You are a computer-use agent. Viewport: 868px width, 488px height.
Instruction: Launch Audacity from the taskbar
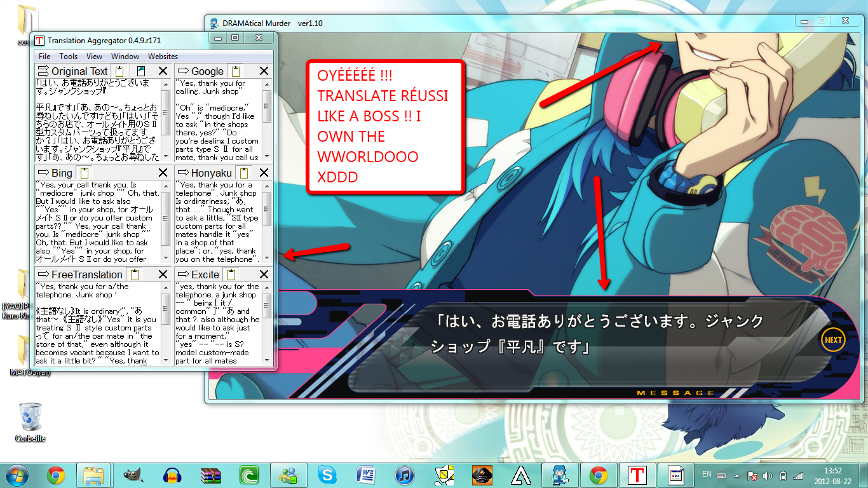(172, 475)
